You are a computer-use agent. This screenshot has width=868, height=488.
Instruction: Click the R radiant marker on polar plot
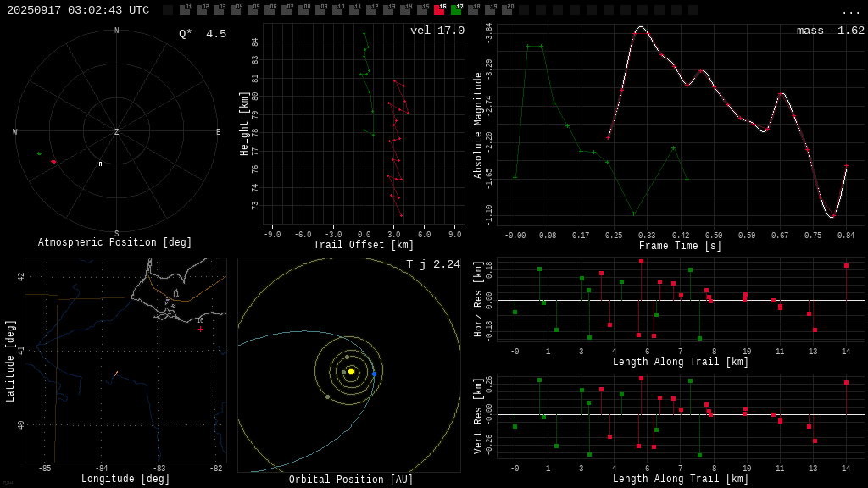pyautogui.click(x=100, y=164)
